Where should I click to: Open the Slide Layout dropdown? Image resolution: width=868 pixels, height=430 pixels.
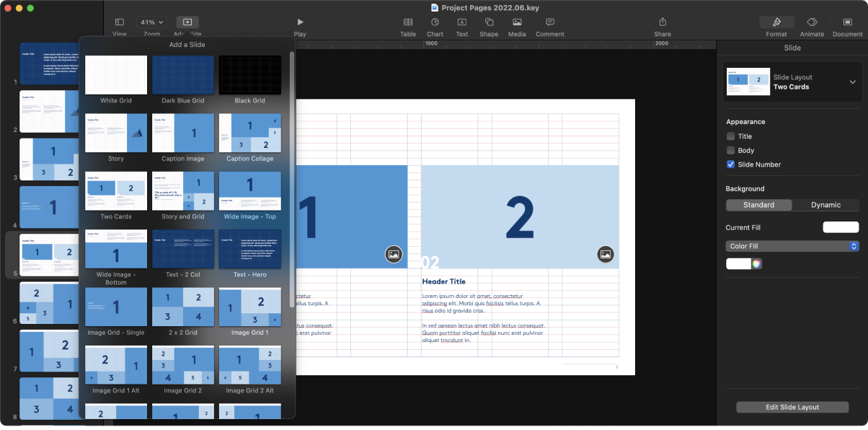pos(852,82)
